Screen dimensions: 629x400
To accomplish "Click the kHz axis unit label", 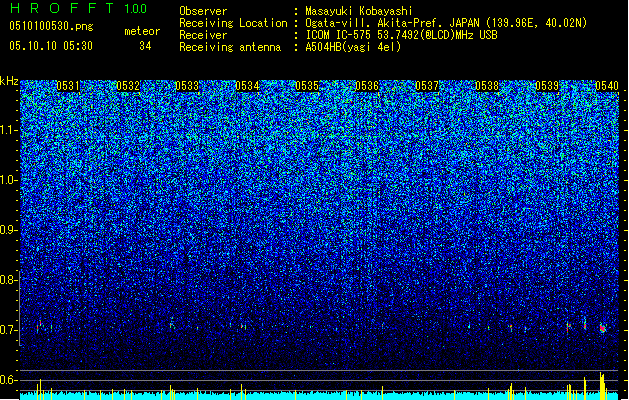I will pos(9,81).
